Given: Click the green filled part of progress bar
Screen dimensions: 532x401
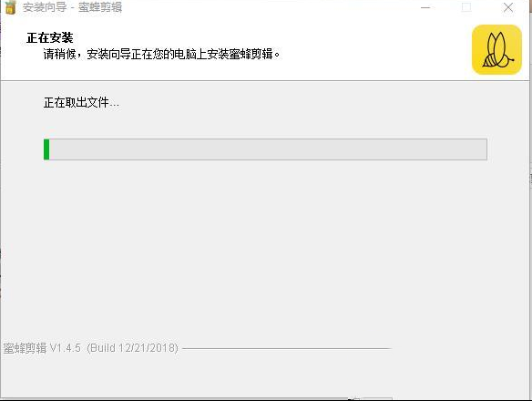Looking at the screenshot, I should coord(46,149).
